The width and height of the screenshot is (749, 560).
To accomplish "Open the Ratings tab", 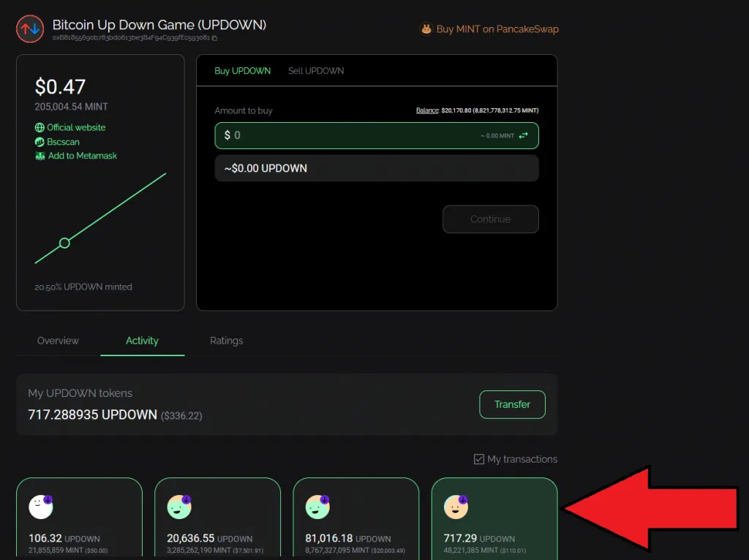I will [x=227, y=341].
